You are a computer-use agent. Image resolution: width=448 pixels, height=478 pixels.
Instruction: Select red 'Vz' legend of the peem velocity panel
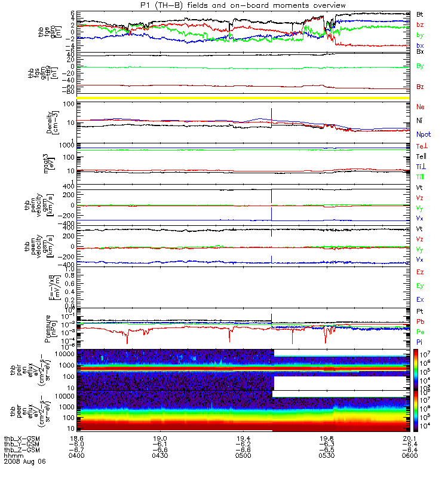click(x=420, y=240)
